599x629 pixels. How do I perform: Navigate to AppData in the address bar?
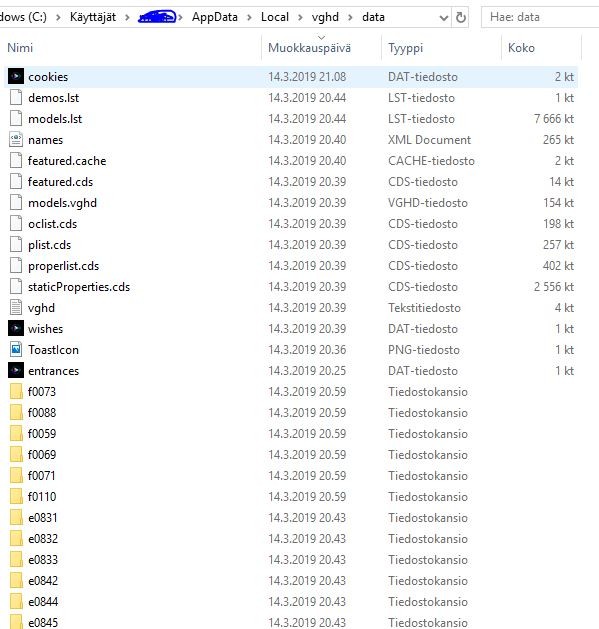tap(215, 17)
